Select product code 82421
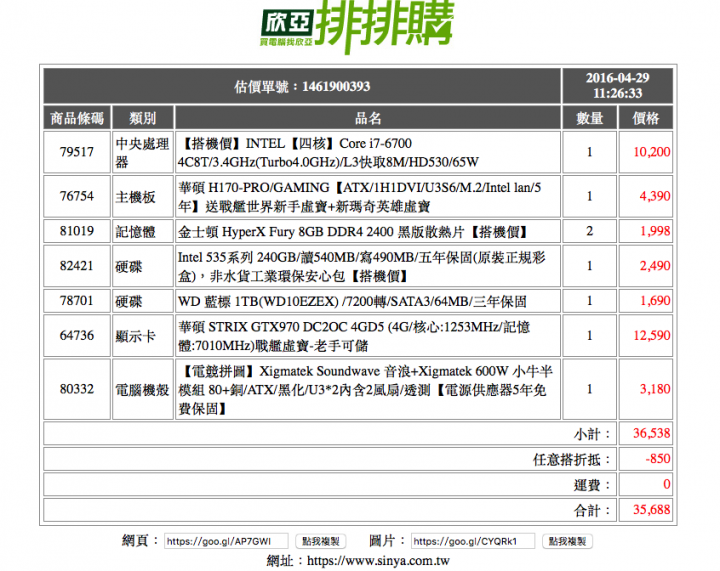 (77, 266)
